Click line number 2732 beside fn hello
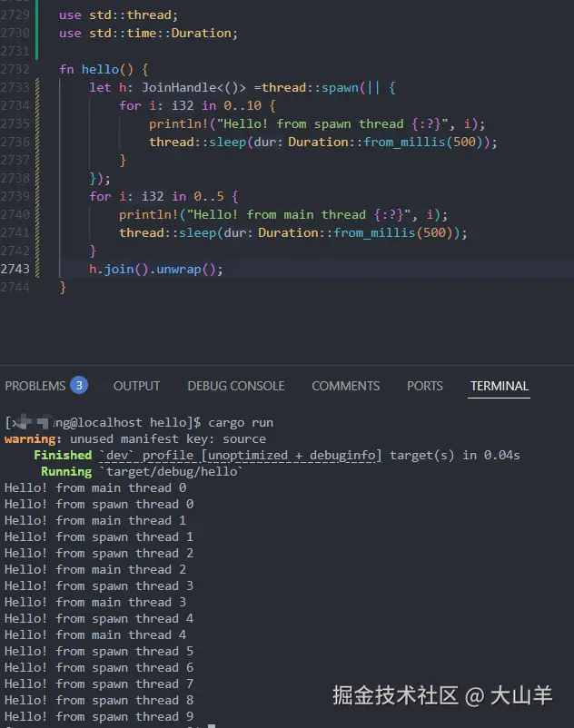This screenshot has width=574, height=728. [15, 70]
